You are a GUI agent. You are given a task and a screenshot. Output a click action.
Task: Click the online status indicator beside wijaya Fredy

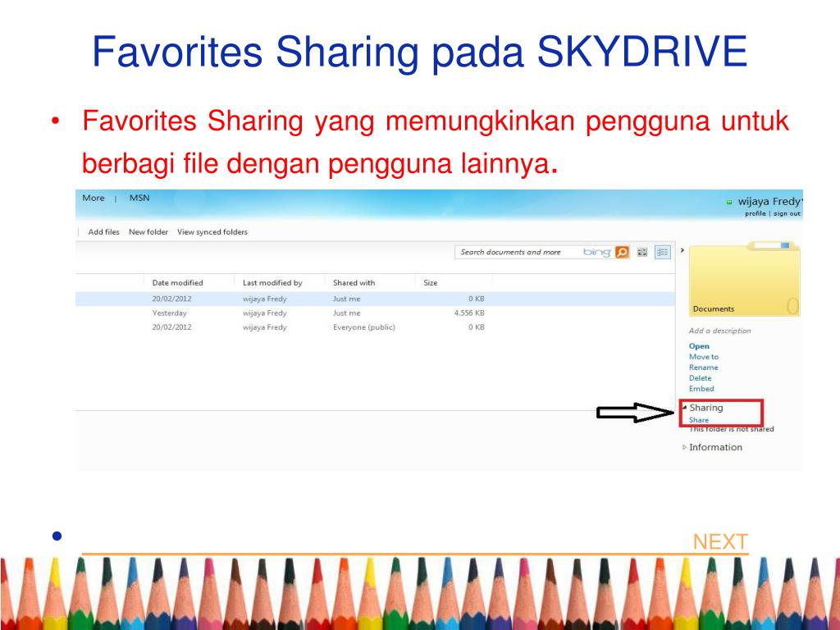729,202
